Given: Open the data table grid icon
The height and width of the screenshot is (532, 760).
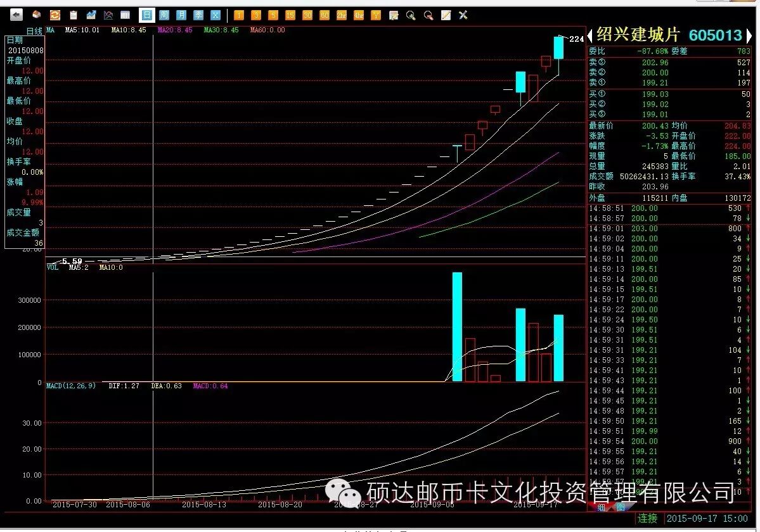Looking at the screenshot, I should click(125, 15).
